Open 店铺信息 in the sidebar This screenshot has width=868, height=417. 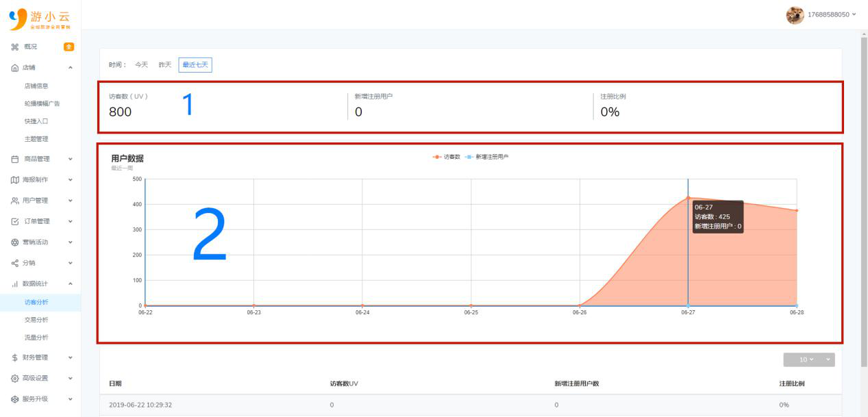coord(36,86)
